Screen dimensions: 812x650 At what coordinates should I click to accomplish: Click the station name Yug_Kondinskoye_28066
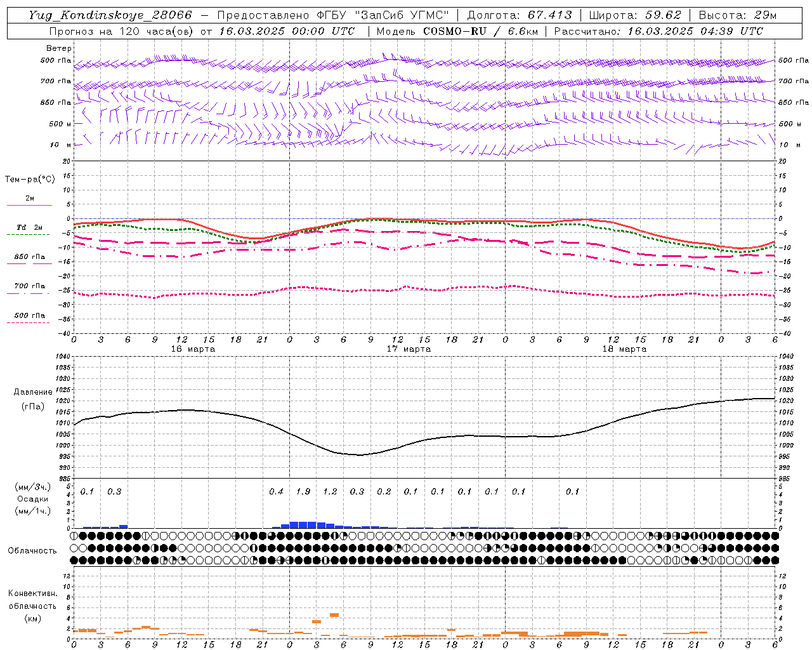tap(110, 15)
